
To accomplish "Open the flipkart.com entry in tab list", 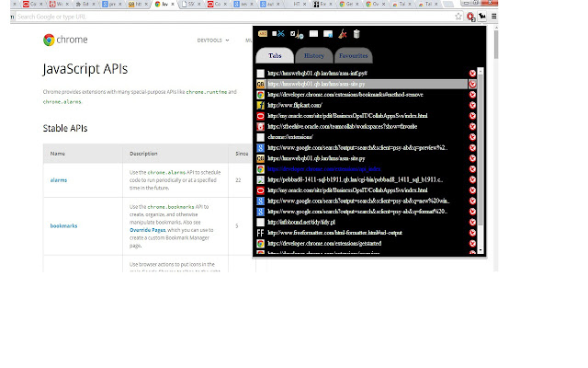I will (x=294, y=105).
